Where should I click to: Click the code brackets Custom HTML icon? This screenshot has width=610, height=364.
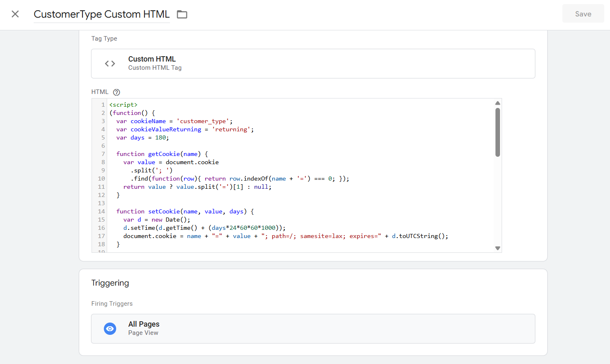[x=110, y=64]
